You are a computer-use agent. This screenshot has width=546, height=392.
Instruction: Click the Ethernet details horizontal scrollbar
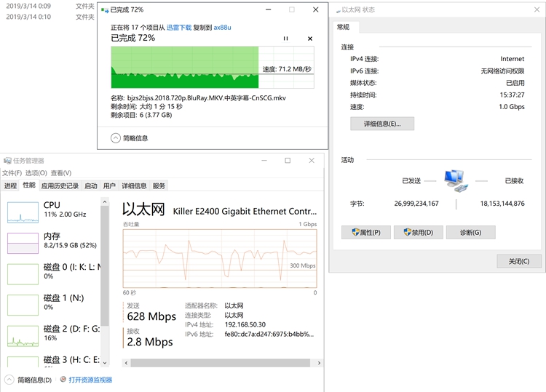coord(221,363)
